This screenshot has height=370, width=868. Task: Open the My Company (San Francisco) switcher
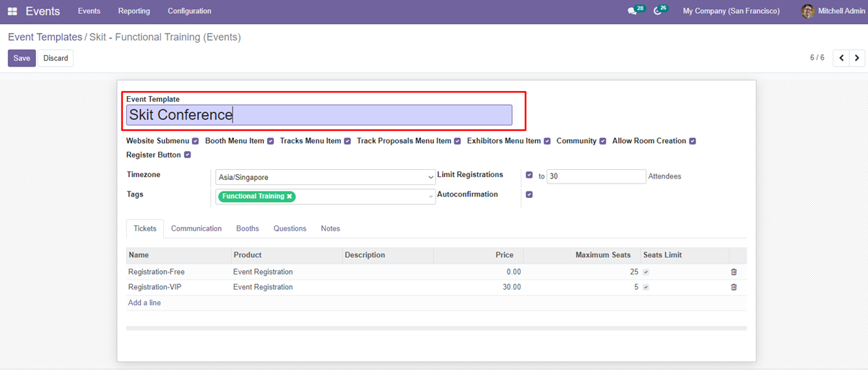pos(731,12)
